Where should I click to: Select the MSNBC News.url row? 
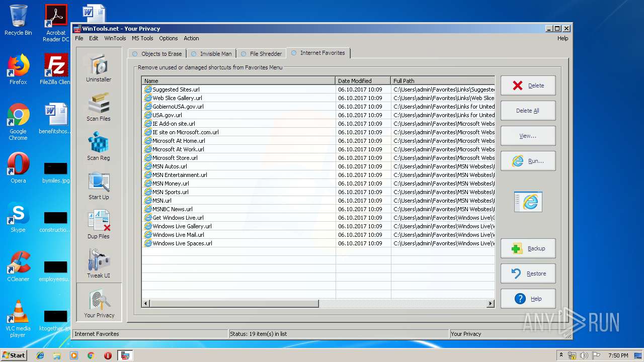[x=318, y=209]
